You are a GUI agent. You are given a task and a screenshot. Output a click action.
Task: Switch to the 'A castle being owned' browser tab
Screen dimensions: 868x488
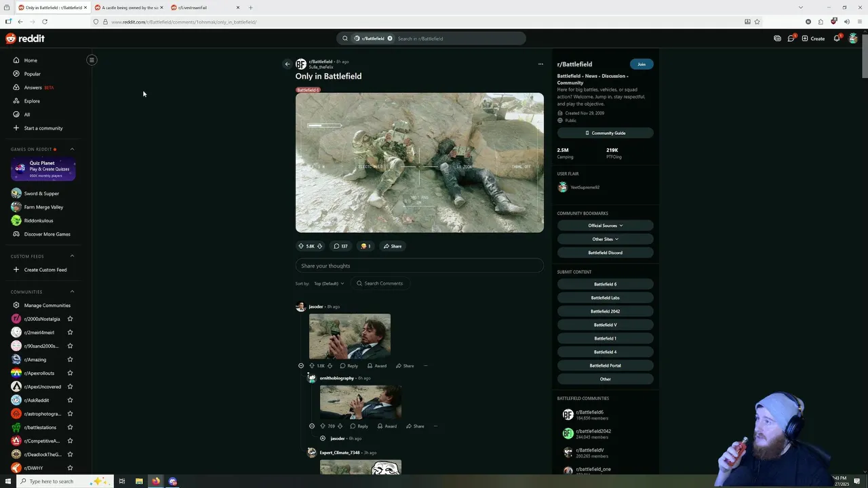128,7
